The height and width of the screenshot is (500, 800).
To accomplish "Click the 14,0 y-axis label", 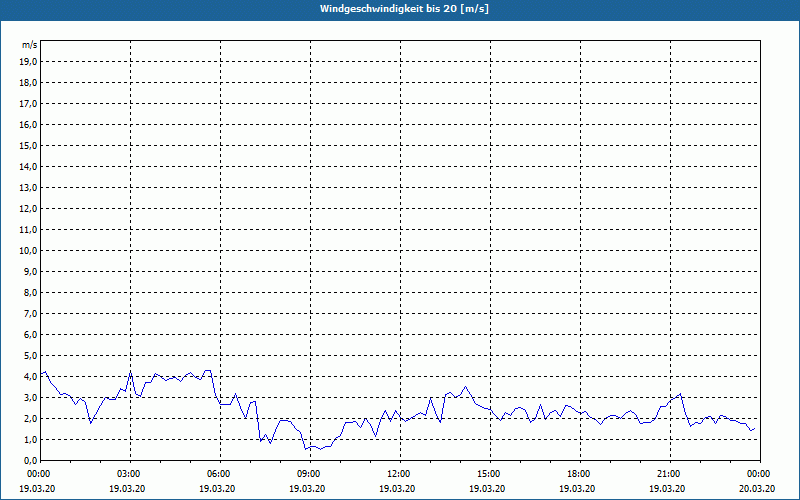I will pos(28,166).
